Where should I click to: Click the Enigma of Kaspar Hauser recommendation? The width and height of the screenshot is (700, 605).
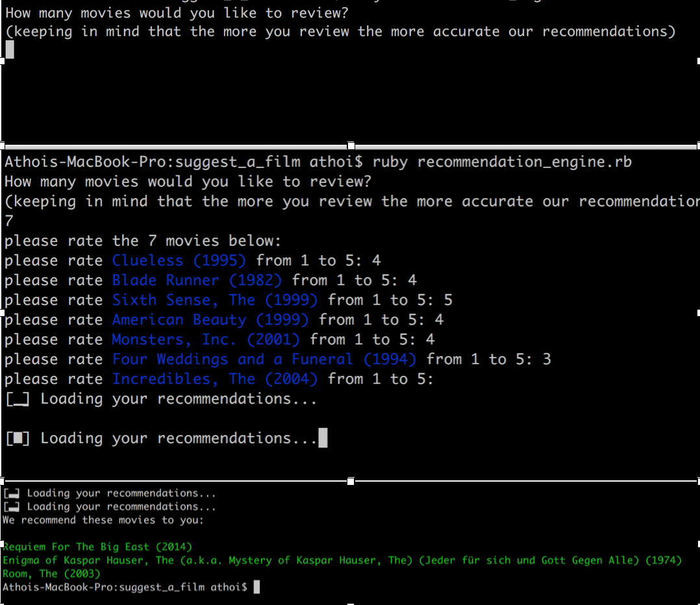tap(342, 560)
